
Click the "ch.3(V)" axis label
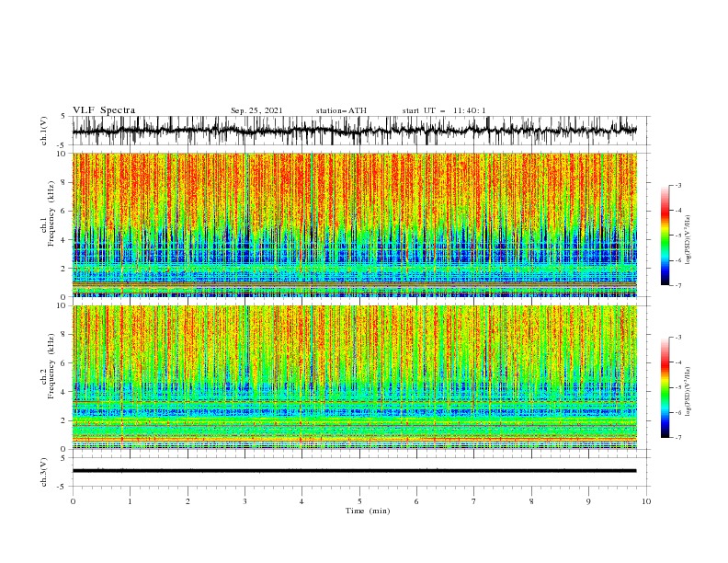tap(44, 472)
